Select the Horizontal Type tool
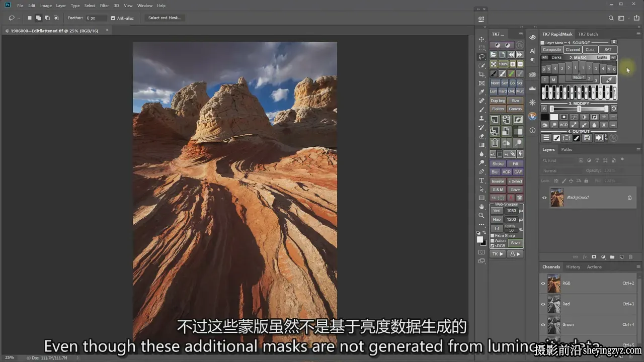This screenshot has width=644, height=362. (481, 180)
